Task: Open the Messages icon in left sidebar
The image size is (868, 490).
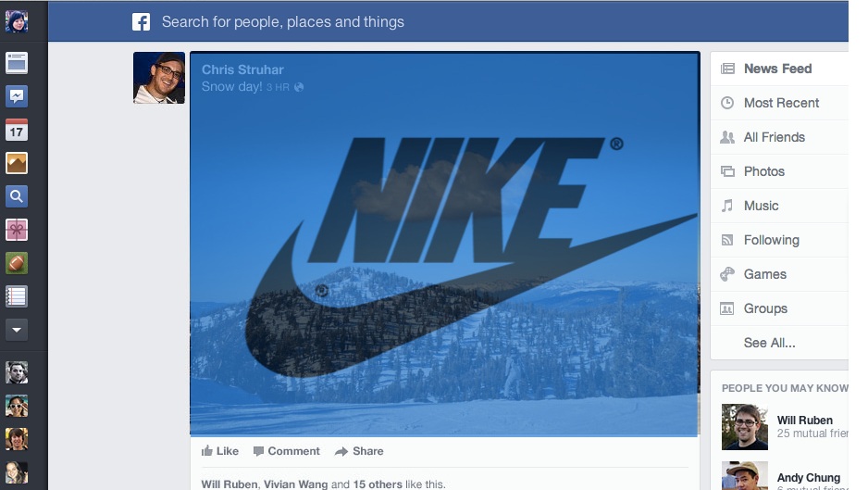Action: pyautogui.click(x=17, y=96)
